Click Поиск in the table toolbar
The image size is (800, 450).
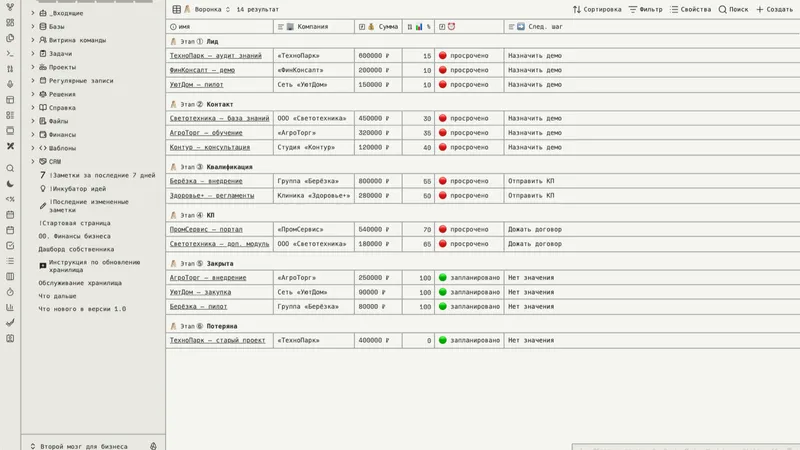pyautogui.click(x=733, y=9)
